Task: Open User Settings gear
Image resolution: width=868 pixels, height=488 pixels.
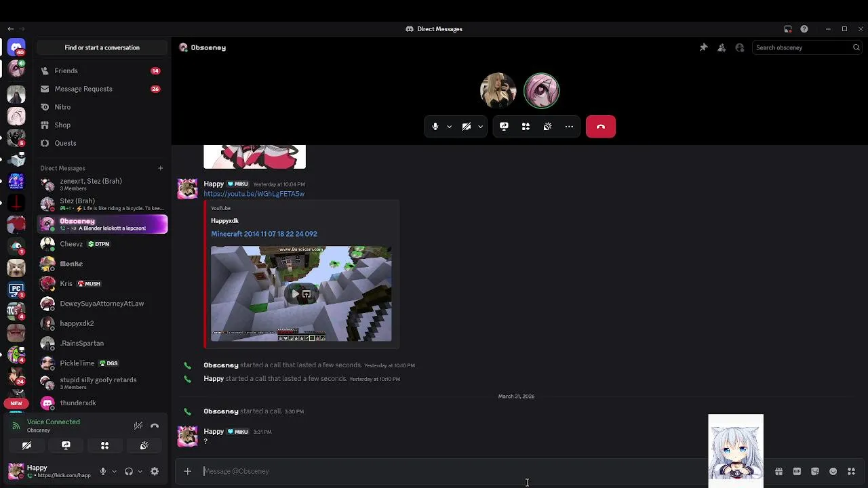Action: (155, 471)
